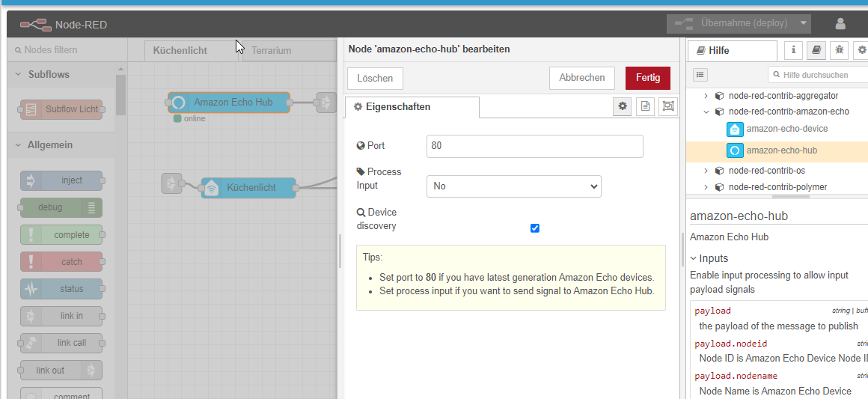
Task: Open the user account icon
Action: (840, 24)
